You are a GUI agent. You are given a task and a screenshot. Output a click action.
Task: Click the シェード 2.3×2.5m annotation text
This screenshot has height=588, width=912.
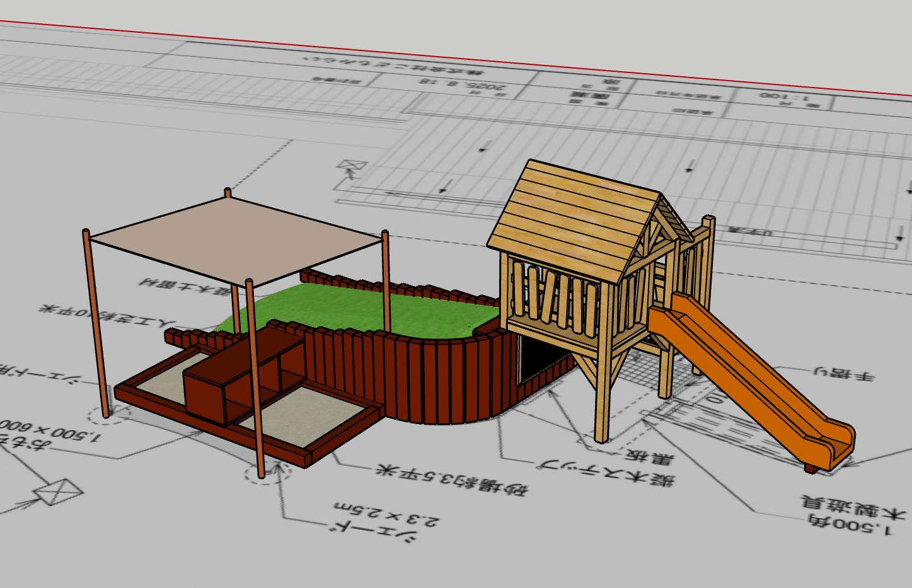point(384,517)
